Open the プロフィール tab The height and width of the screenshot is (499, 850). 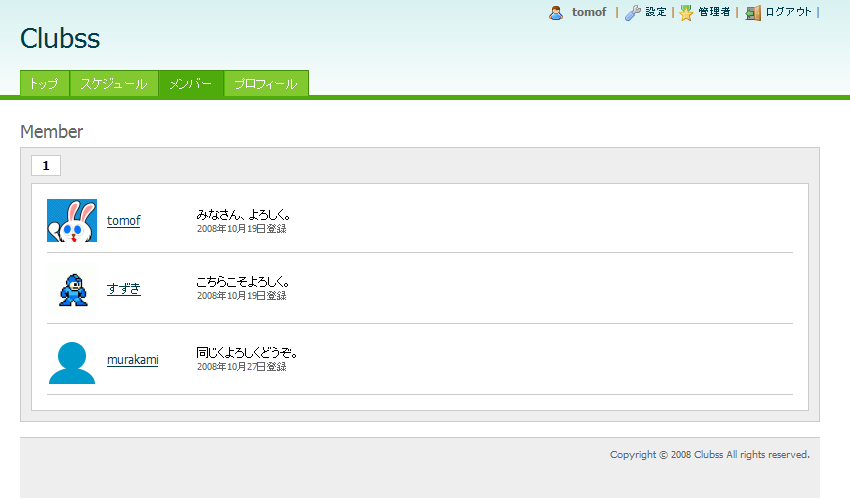pyautogui.click(x=266, y=83)
